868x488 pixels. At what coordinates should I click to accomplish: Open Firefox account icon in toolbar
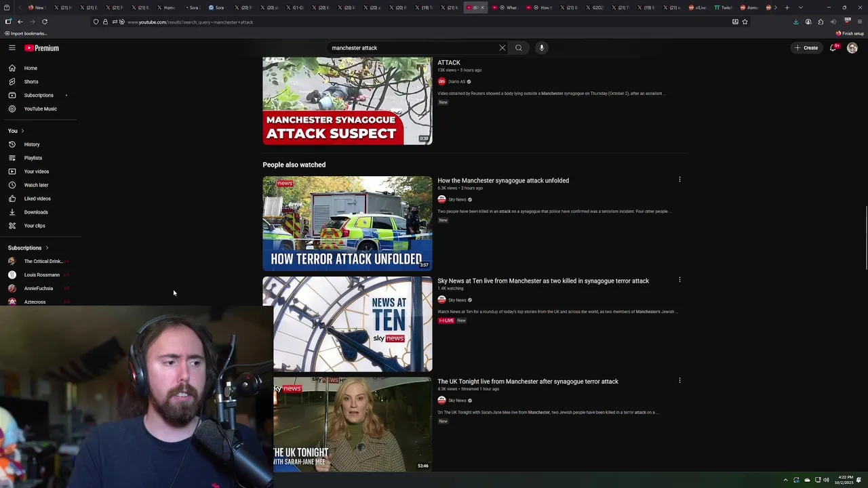[x=808, y=22]
